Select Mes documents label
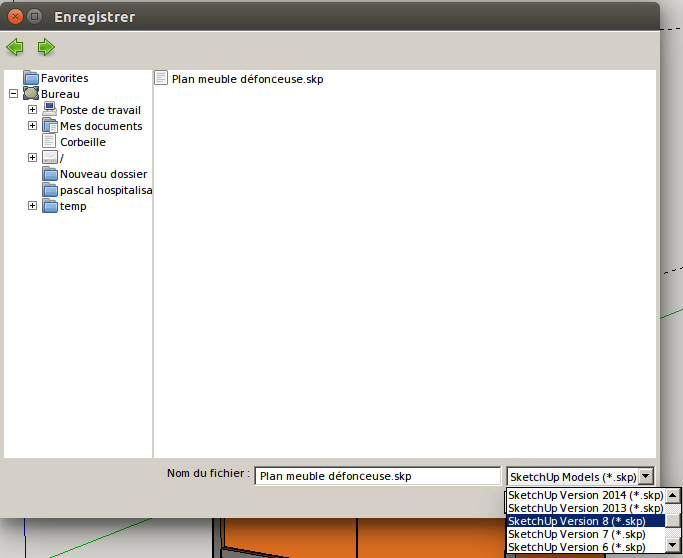Viewport: 683px width, 558px height. (x=101, y=126)
